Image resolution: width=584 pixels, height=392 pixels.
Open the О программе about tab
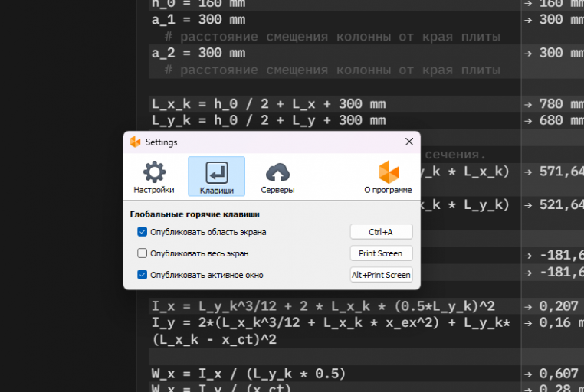[388, 177]
